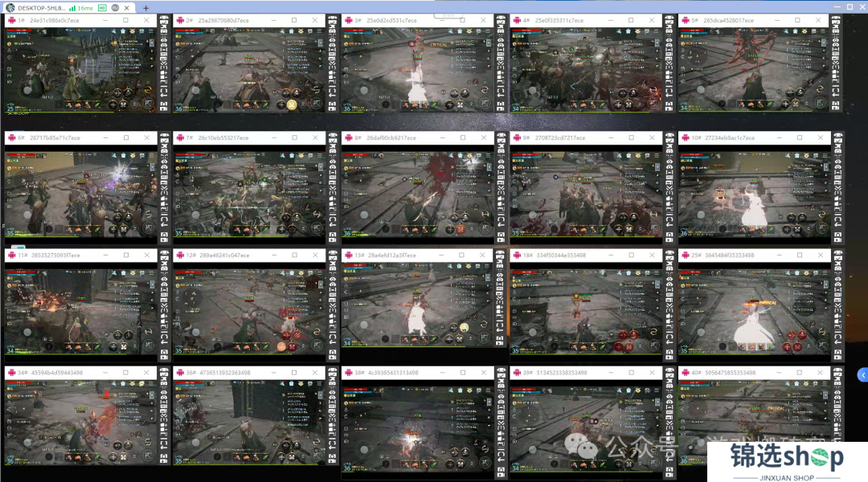Click Android icon of window 36#
Screen dimensions: 868x482
pos(180,373)
